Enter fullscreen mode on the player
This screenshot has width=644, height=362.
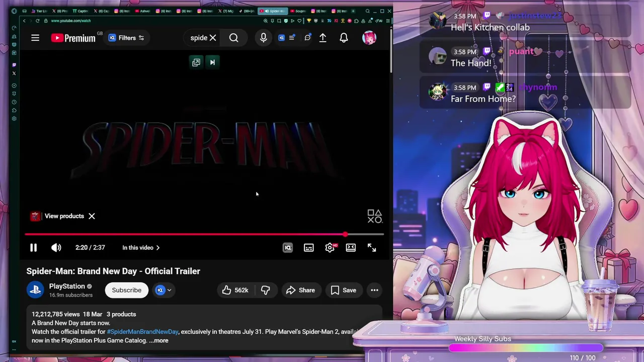click(x=372, y=247)
